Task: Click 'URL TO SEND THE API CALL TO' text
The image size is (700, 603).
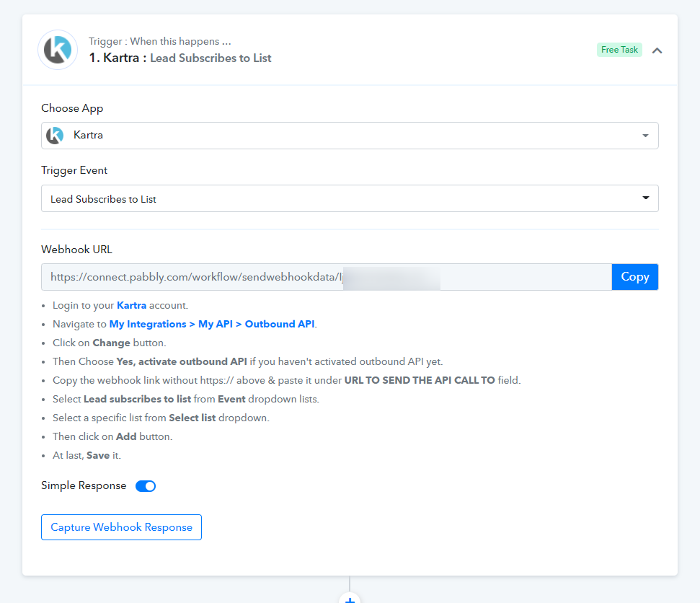Action: pos(419,381)
